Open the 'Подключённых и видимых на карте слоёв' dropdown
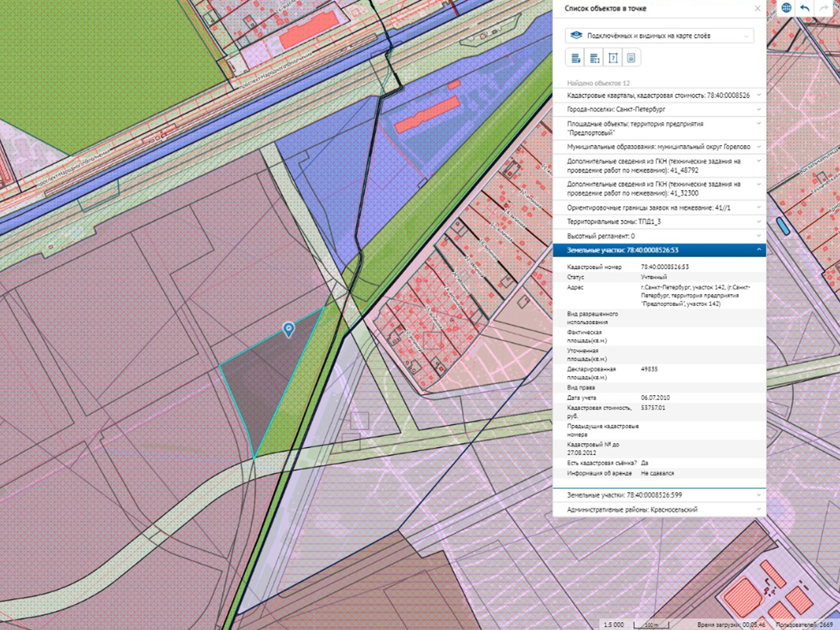Screen dimensions: 840x630 (x=660, y=36)
